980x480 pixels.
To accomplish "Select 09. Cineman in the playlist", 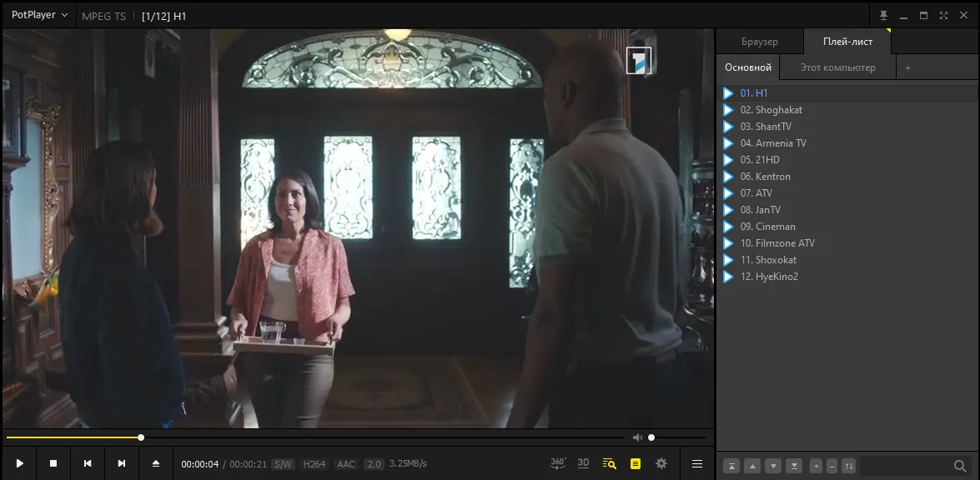I will (x=848, y=227).
